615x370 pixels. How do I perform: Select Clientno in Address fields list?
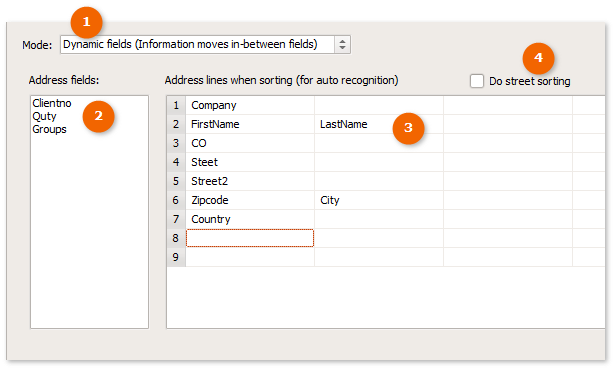(x=52, y=103)
